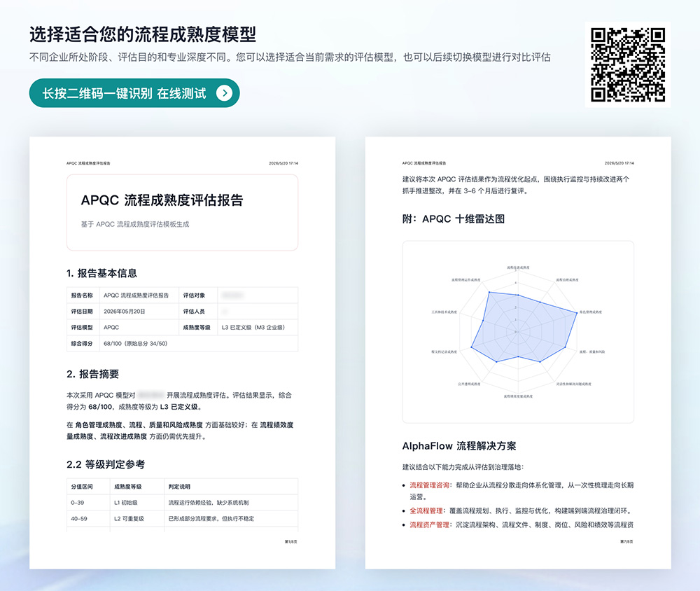
Task: Click the page number 第1/8页
Action: tap(291, 541)
